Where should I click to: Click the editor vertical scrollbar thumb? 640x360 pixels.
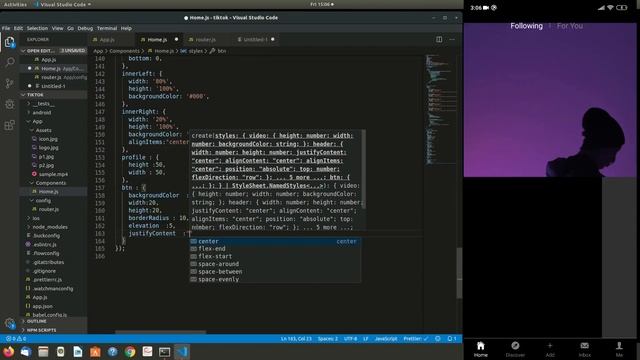coord(459,272)
